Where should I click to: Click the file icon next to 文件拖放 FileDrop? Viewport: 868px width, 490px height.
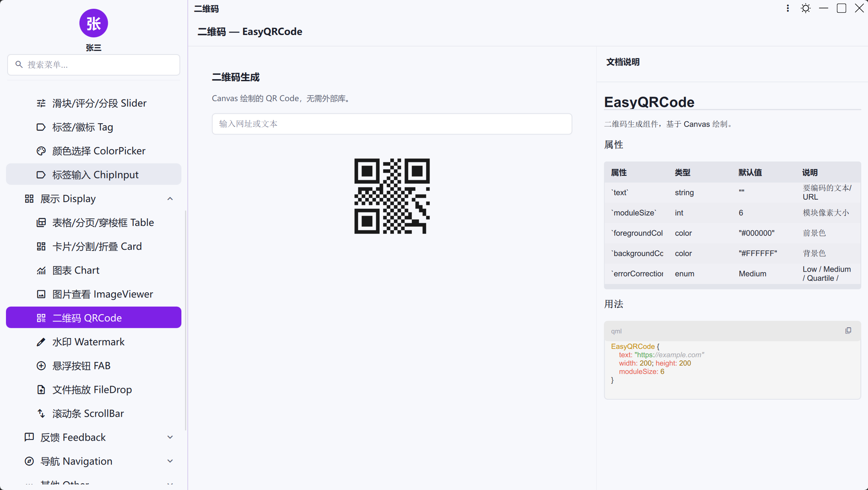[41, 390]
